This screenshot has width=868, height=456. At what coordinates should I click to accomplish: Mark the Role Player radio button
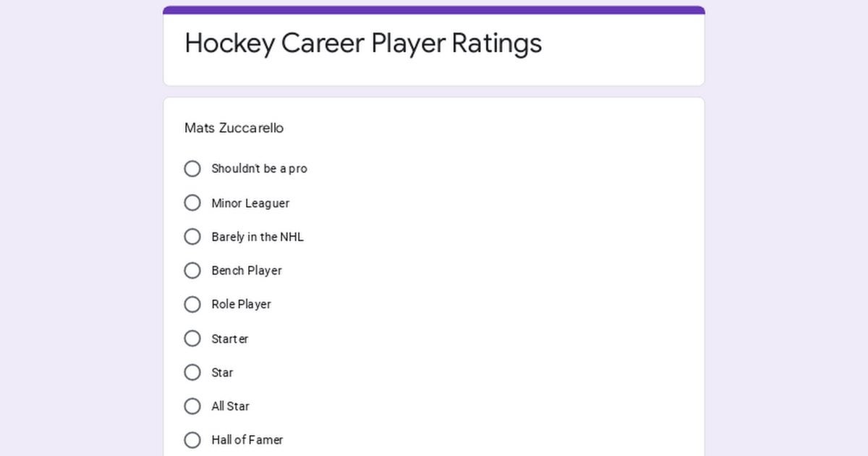(192, 305)
